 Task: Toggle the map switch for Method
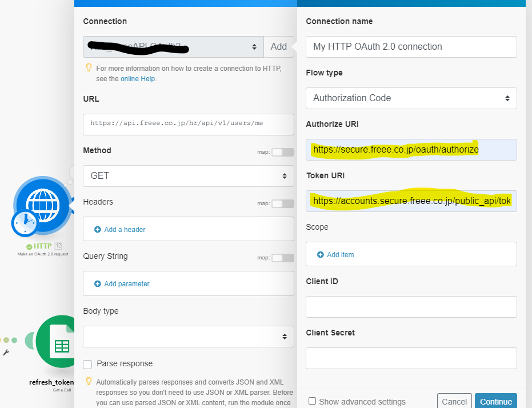pos(283,152)
